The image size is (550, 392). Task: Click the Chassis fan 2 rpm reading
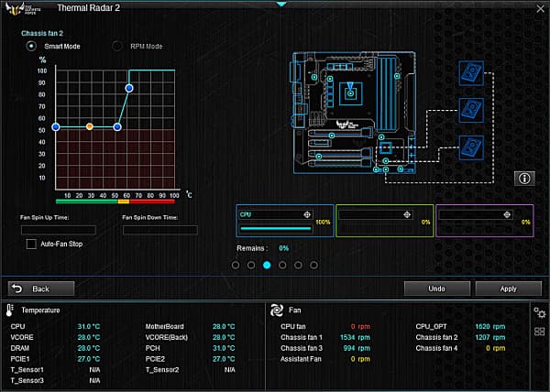[490, 337]
